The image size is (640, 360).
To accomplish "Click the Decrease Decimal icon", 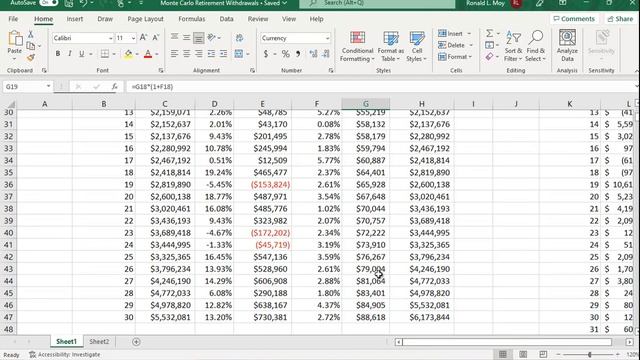I will pos(326,54).
